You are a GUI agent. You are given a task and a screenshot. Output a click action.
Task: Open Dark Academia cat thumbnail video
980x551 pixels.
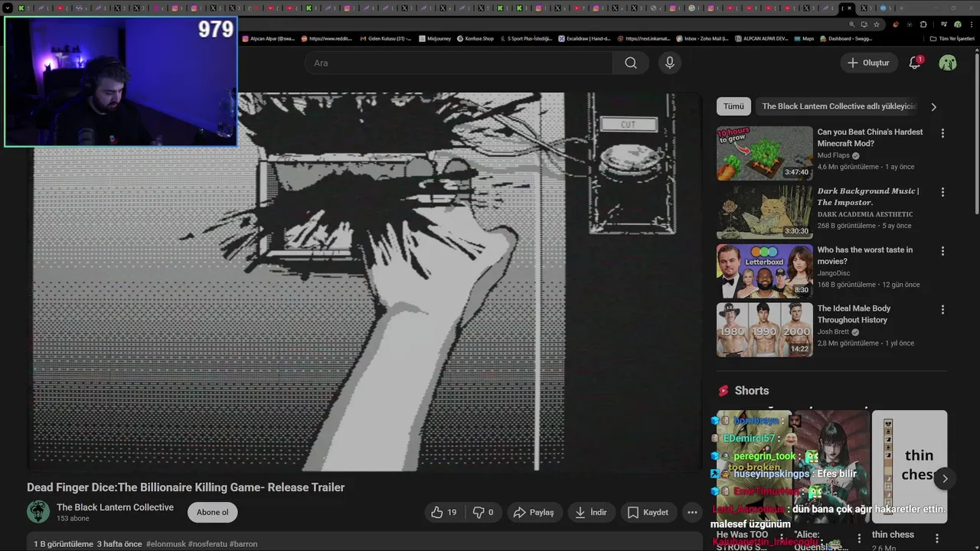765,212
